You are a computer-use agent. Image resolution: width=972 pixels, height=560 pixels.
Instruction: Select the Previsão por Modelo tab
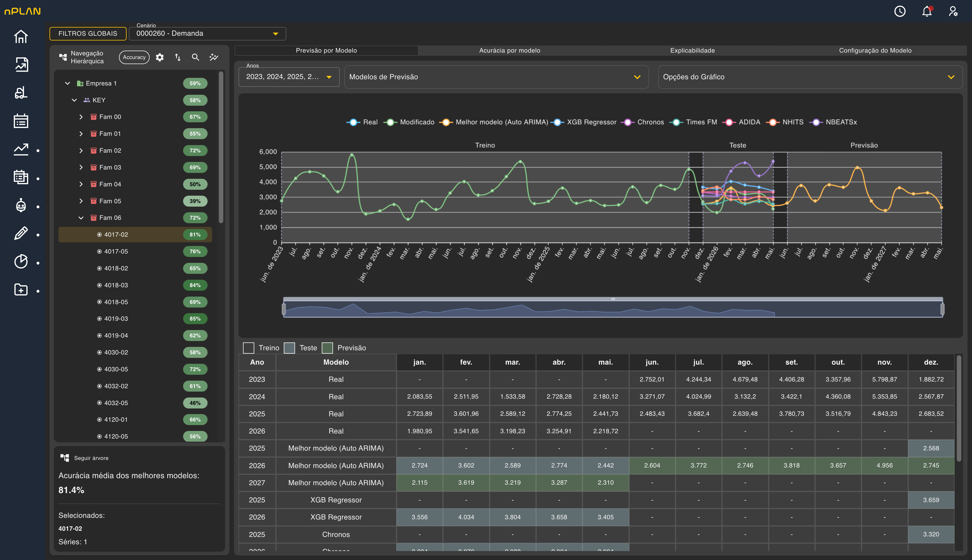click(x=326, y=50)
